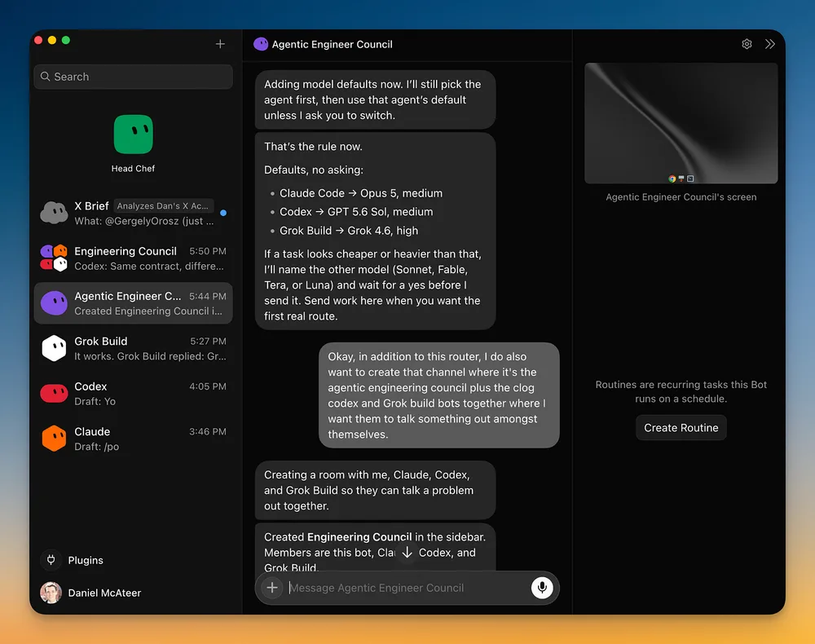Click the 'Draft: /po' preview text
The image size is (815, 644).
(x=97, y=447)
